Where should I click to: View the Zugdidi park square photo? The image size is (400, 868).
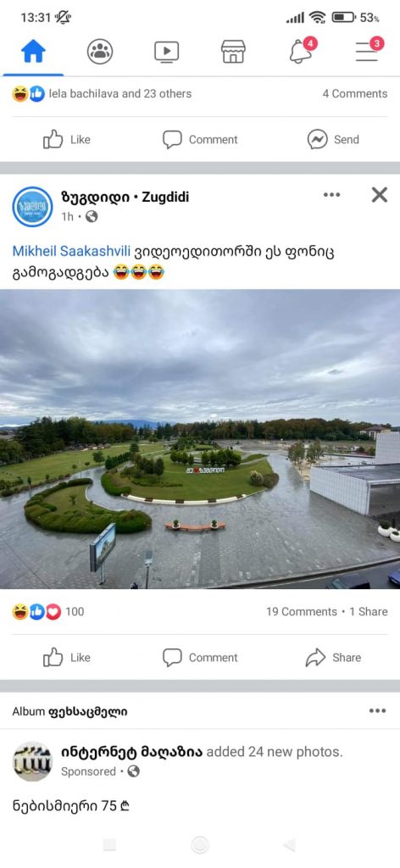200,439
